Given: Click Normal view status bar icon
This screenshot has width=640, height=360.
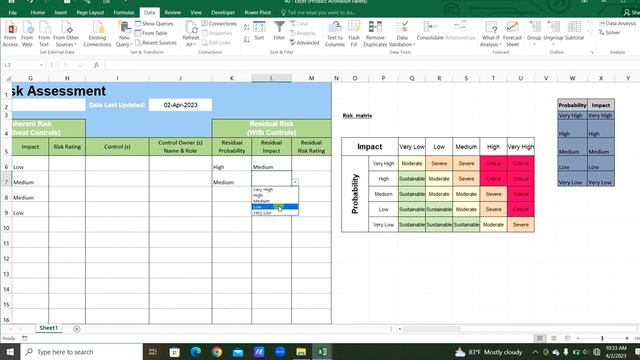Looking at the screenshot, I should [x=540, y=338].
